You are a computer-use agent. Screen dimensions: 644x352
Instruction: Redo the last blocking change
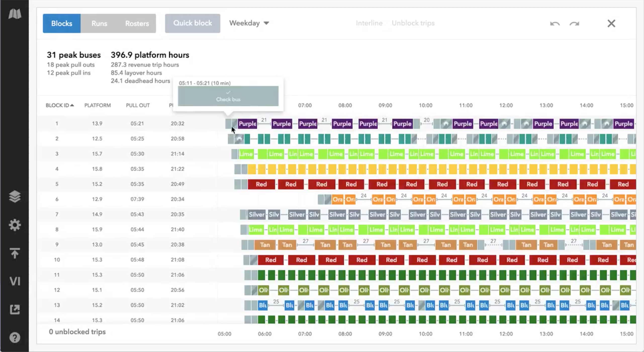click(x=574, y=23)
